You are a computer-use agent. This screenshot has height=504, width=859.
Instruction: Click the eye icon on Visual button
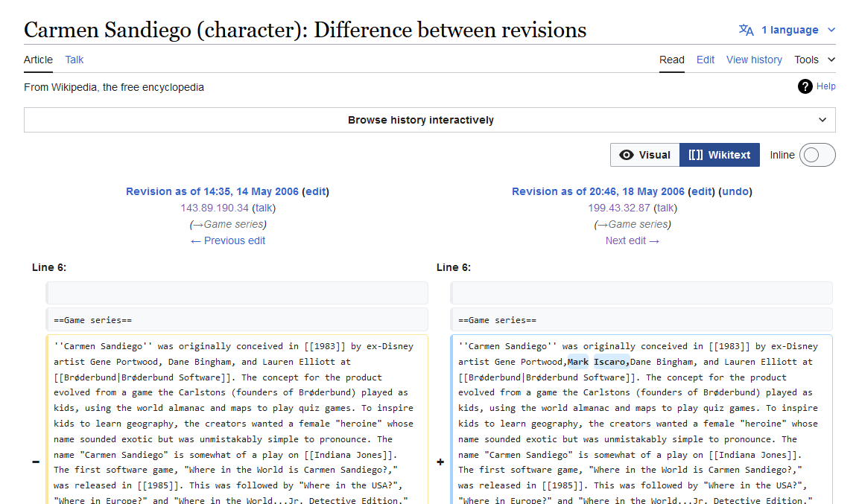(x=626, y=155)
